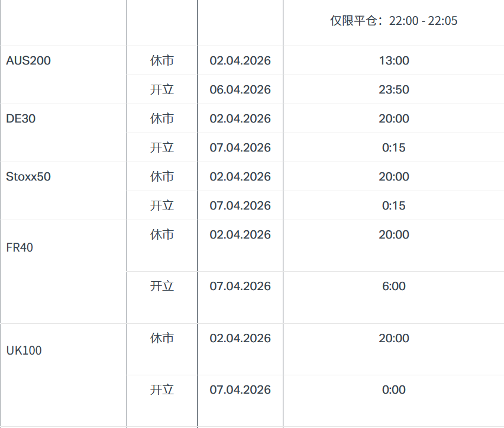The width and height of the screenshot is (504, 428).
Task: Click the DE30 休市 time 20:00
Action: 394,118
